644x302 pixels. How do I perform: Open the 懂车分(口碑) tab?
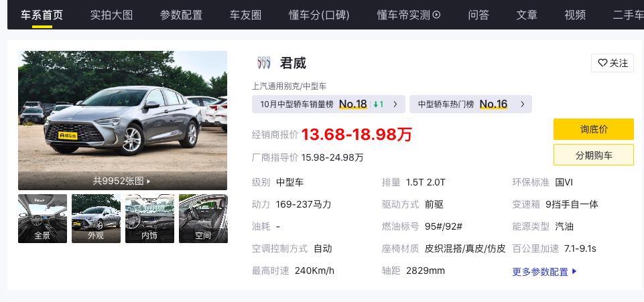click(x=319, y=15)
